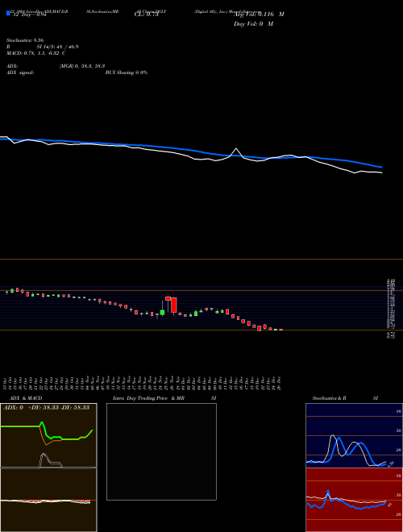Click the large red candlestick near 26 Nov
The height and width of the screenshot is (532, 403).
[x=173, y=305]
